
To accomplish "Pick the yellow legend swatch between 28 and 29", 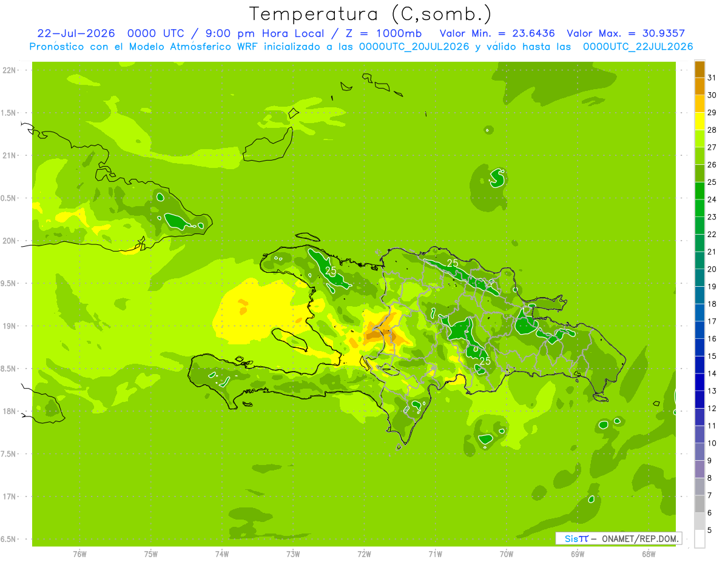I will [699, 121].
